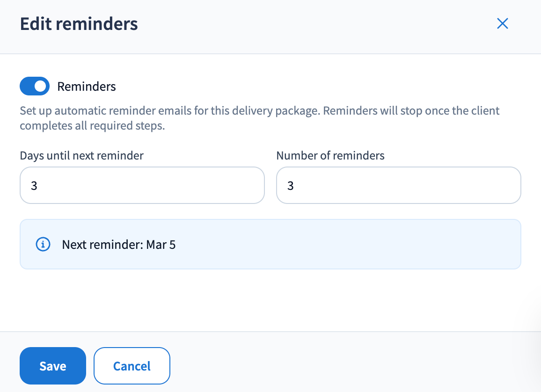Focus the Number of reminders field
This screenshot has height=392, width=541.
pyautogui.click(x=398, y=185)
